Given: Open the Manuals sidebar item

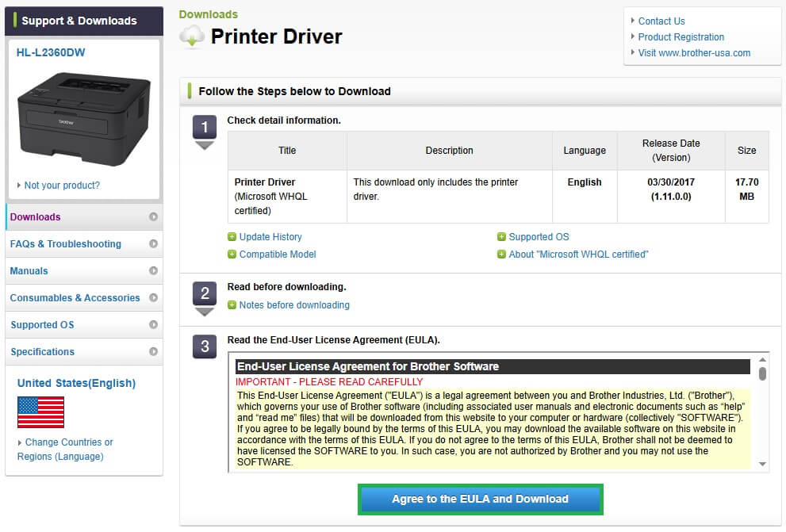Looking at the screenshot, I should [84, 271].
